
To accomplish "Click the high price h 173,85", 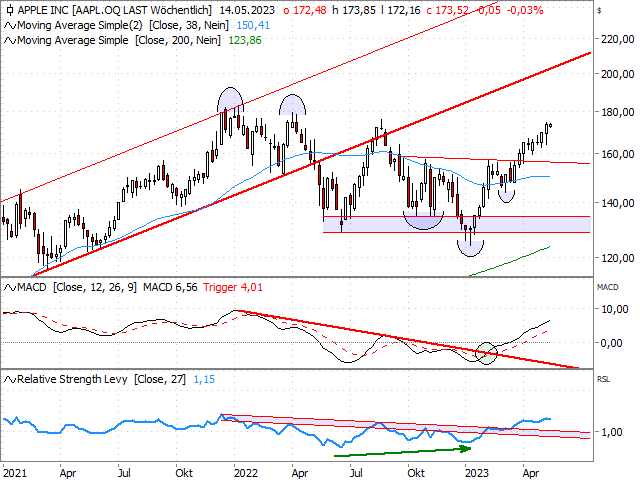I will [x=353, y=10].
